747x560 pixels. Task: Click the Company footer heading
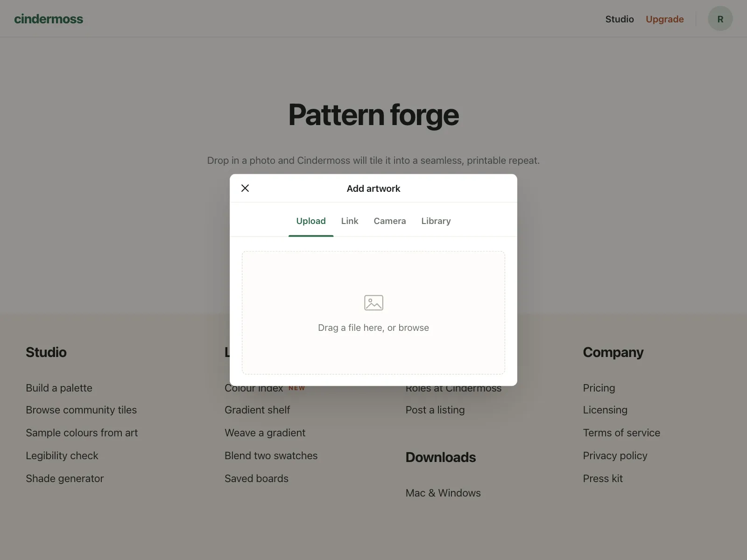point(613,352)
